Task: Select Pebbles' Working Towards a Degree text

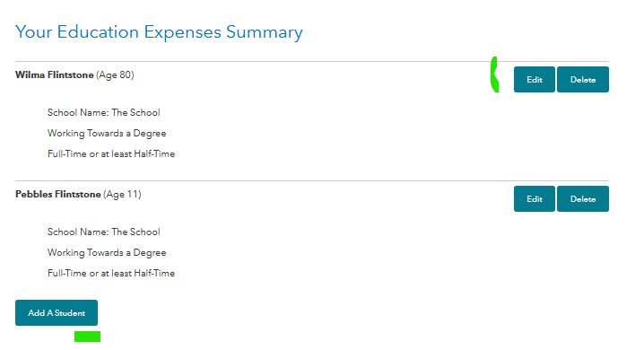Action: 107,253
